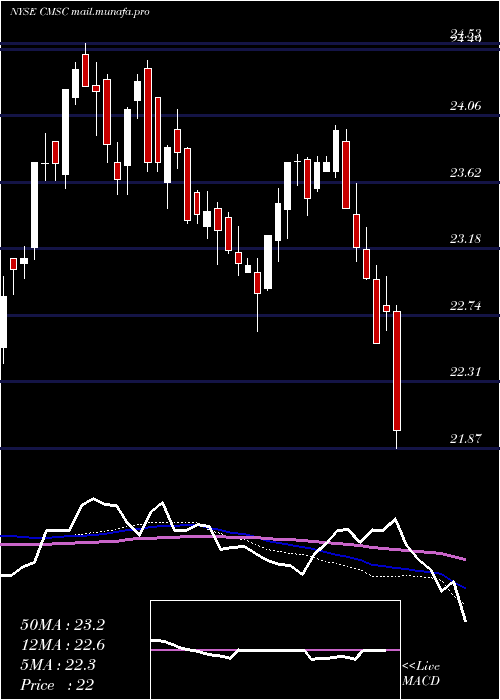Viewport: 500px width, 700px height.
Task: Click the 24.06 price level label
Action: (x=466, y=106)
